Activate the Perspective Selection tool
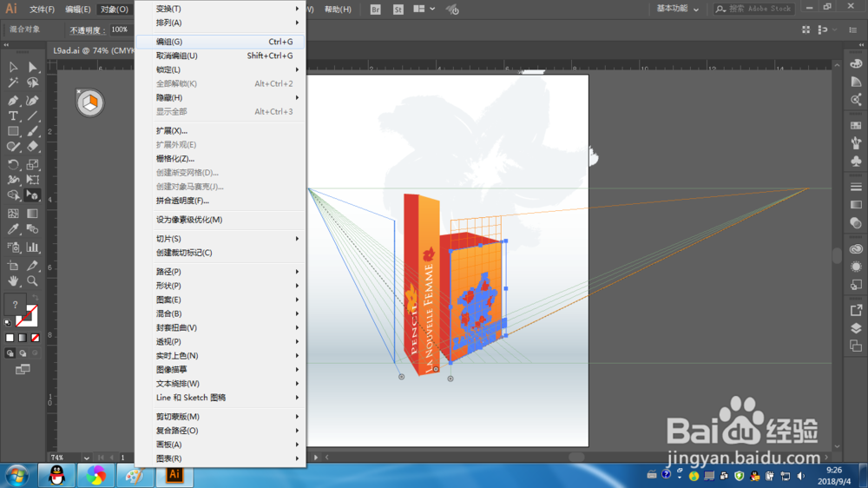Image resolution: width=868 pixels, height=488 pixels. (x=33, y=195)
